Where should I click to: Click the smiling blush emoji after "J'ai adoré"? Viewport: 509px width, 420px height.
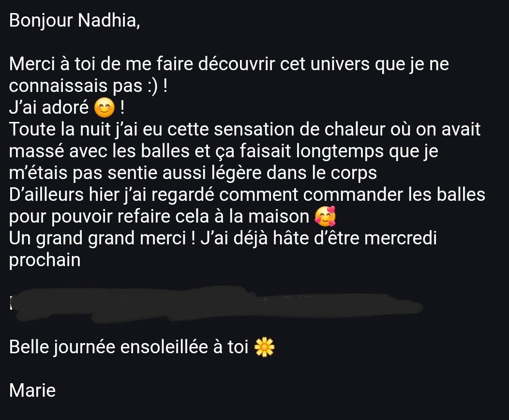(x=104, y=108)
